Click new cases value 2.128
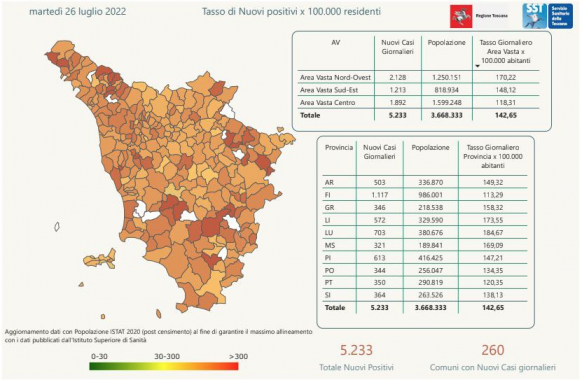 (x=398, y=78)
